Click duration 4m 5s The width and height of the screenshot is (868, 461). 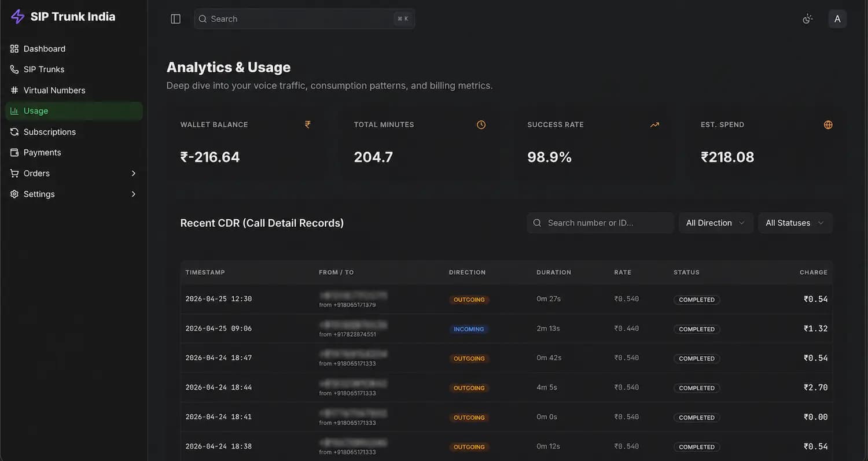pyautogui.click(x=547, y=388)
